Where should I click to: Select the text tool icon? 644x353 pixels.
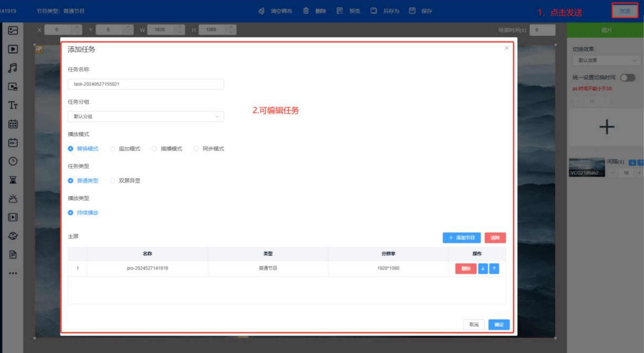pos(13,105)
